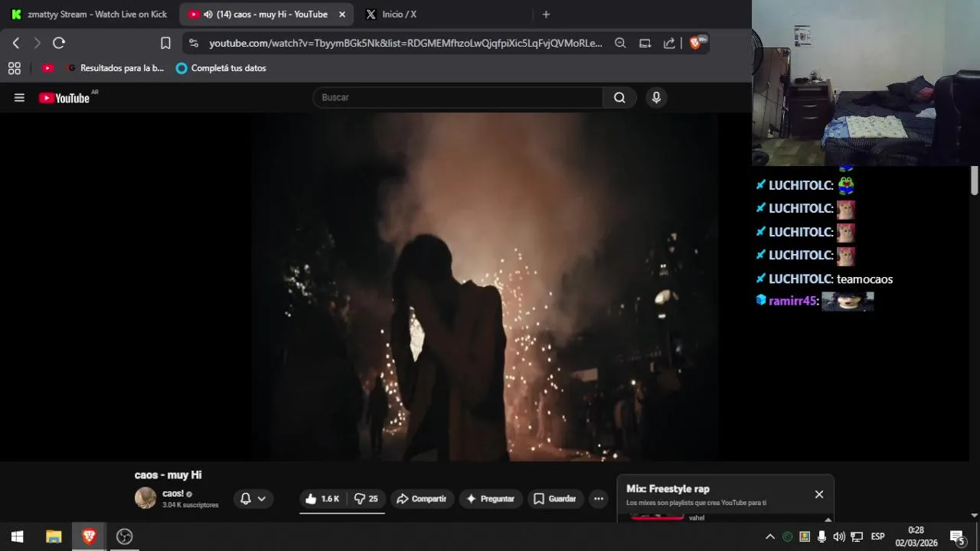This screenshot has width=980, height=551.
Task: Open the volume control in the tray
Action: point(839,536)
